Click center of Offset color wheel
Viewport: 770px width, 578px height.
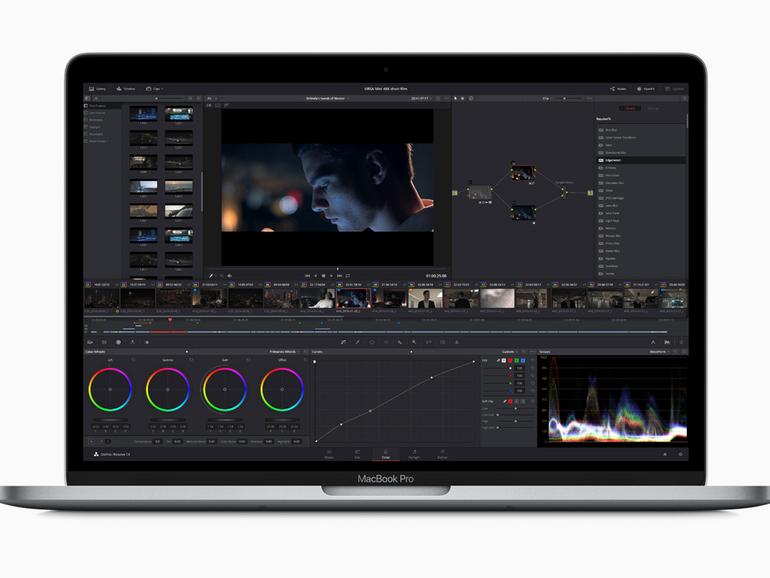pyautogui.click(x=282, y=389)
